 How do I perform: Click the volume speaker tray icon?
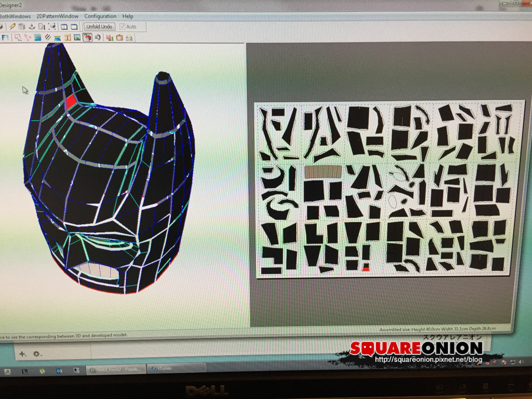coord(521,362)
